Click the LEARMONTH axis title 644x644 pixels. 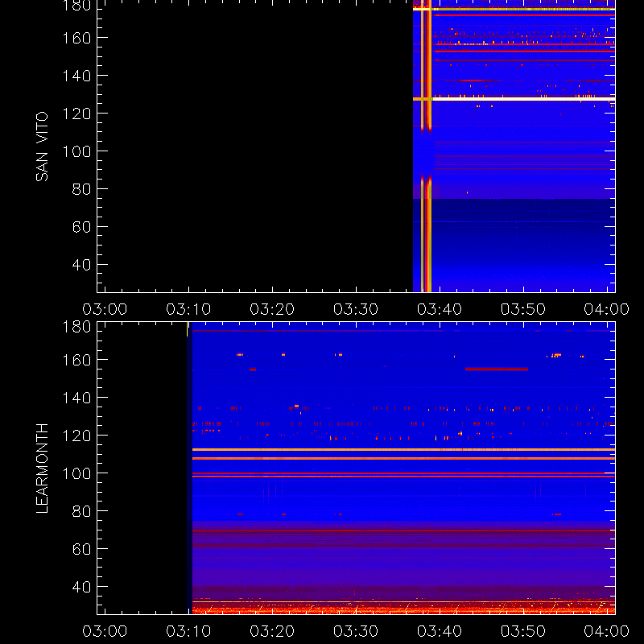coord(42,469)
